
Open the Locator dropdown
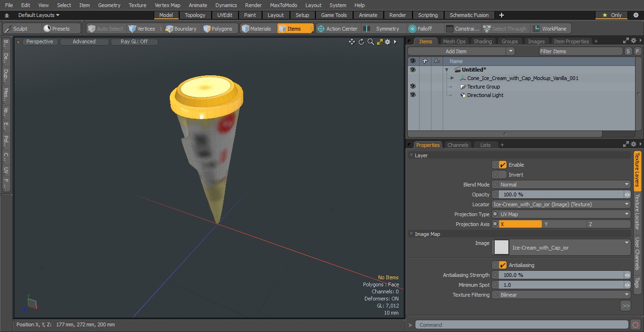pyautogui.click(x=561, y=204)
